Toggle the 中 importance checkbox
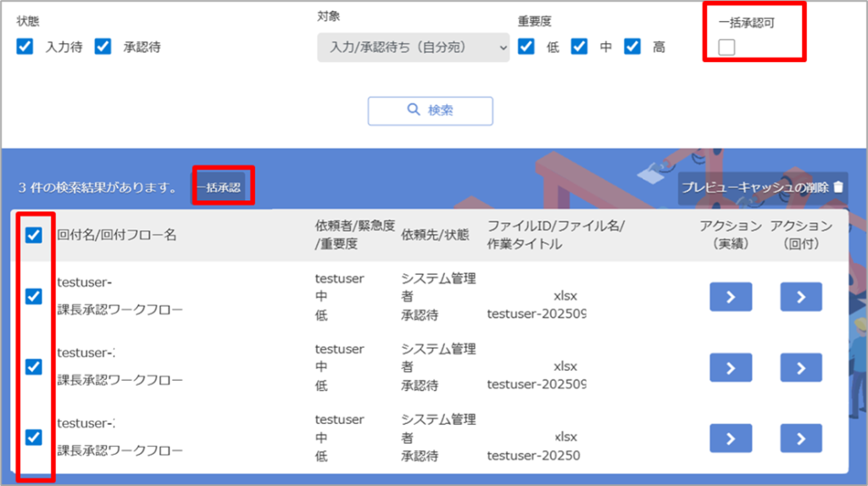The height and width of the screenshot is (486, 868). point(580,47)
